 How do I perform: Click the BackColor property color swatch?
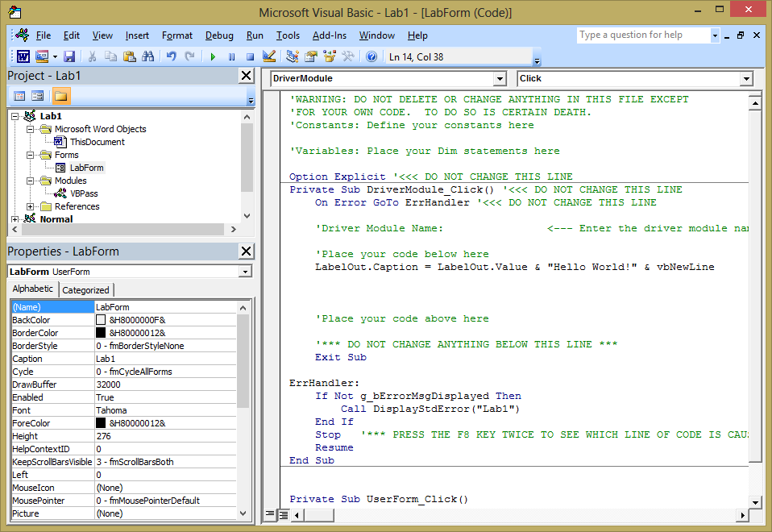point(101,320)
